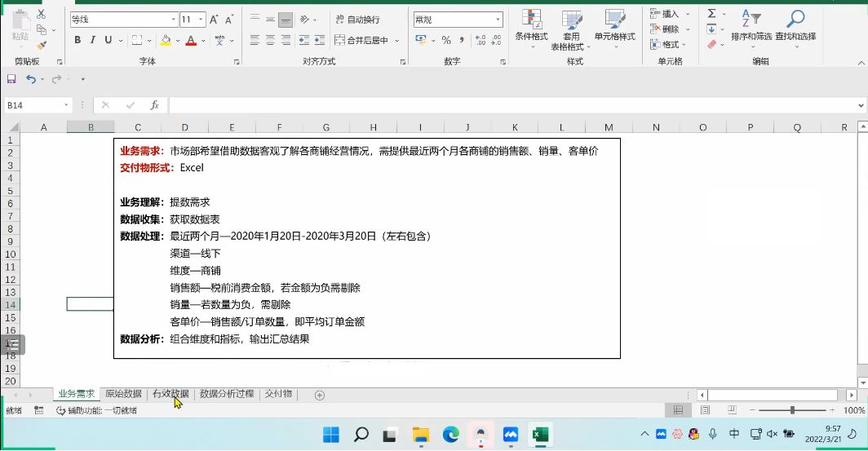Image resolution: width=868 pixels, height=451 pixels.
Task: Open 查找和选择 find and select
Action: click(x=795, y=29)
